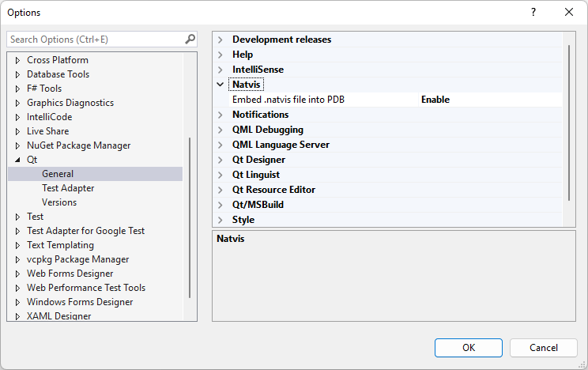Expand the IntelliCode node

coord(17,117)
